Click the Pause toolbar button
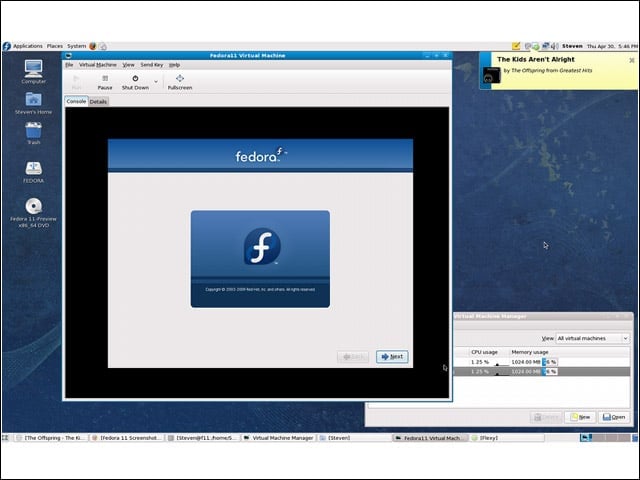 point(104,82)
